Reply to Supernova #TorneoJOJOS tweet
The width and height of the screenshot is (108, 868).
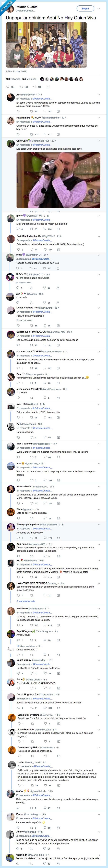18,345
